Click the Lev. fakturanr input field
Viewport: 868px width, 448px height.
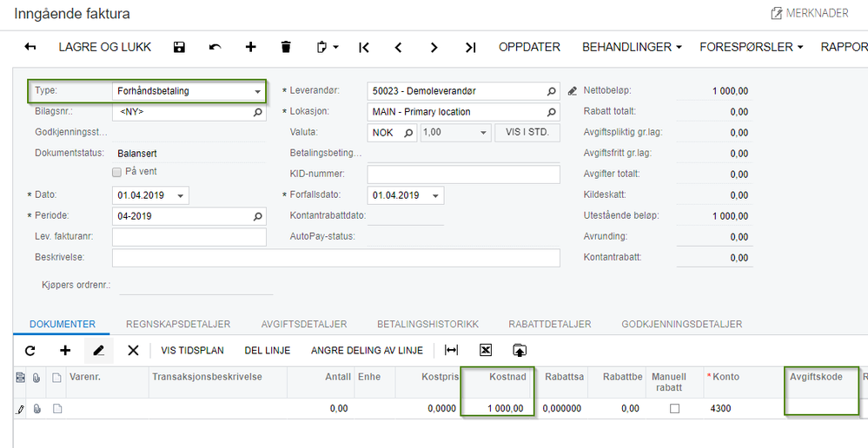point(189,237)
